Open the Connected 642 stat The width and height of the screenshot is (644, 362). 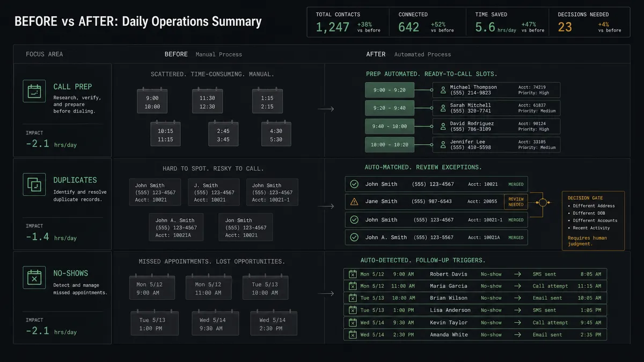pos(429,23)
